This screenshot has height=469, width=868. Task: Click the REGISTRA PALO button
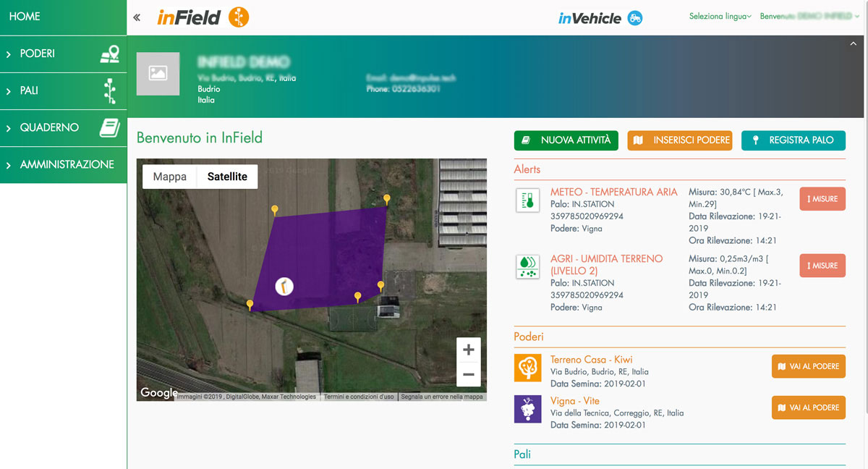tap(793, 140)
